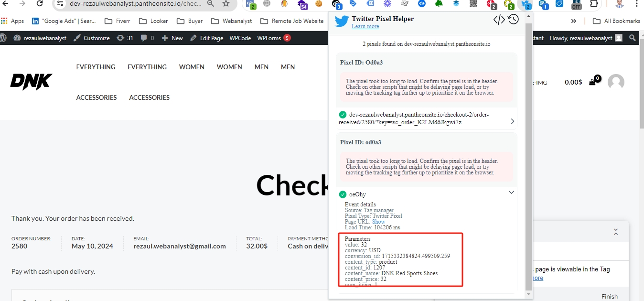This screenshot has height=301, width=644.
Task: Open the Buyer bookmarks folder
Action: [x=190, y=21]
